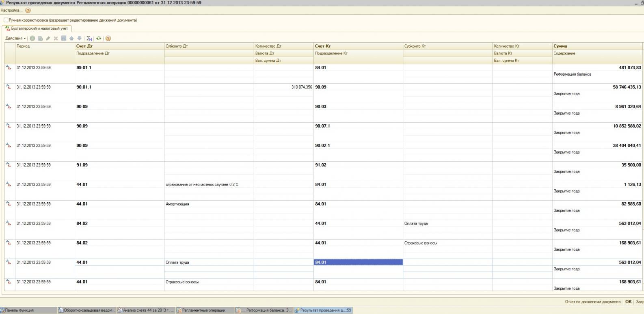The image size is (644, 314).
Task: Open the Действия dropdown menu
Action: point(15,39)
